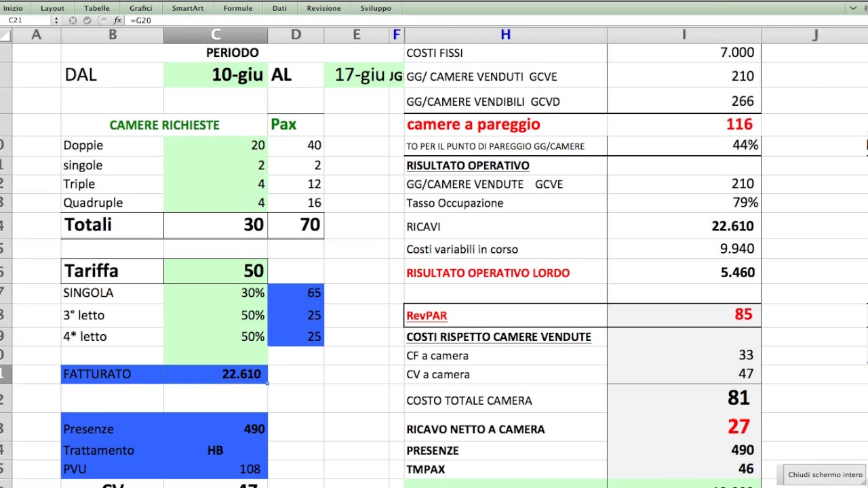This screenshot has height=488, width=868.
Task: Select column B header
Action: (x=113, y=35)
